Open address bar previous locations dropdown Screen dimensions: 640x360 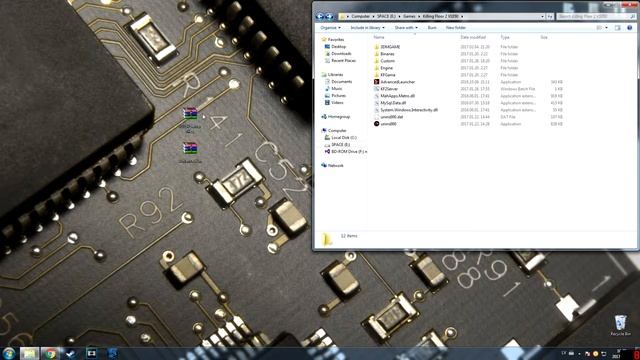[542, 16]
